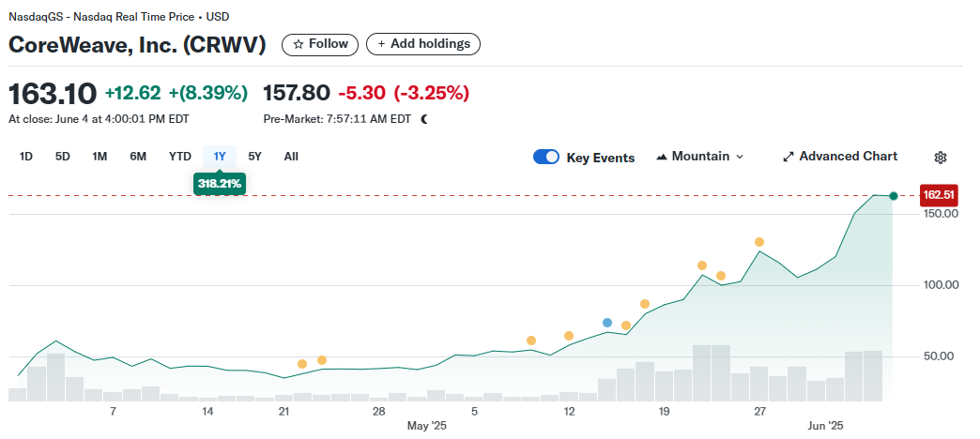
Task: Click the 150.00 y-axis label
Action: tap(941, 214)
